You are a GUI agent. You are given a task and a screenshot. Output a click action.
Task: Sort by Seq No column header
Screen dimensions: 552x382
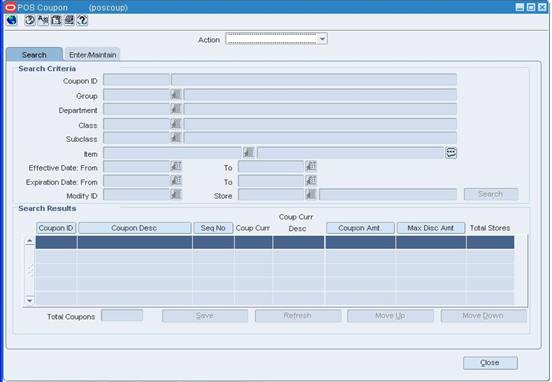tap(213, 228)
